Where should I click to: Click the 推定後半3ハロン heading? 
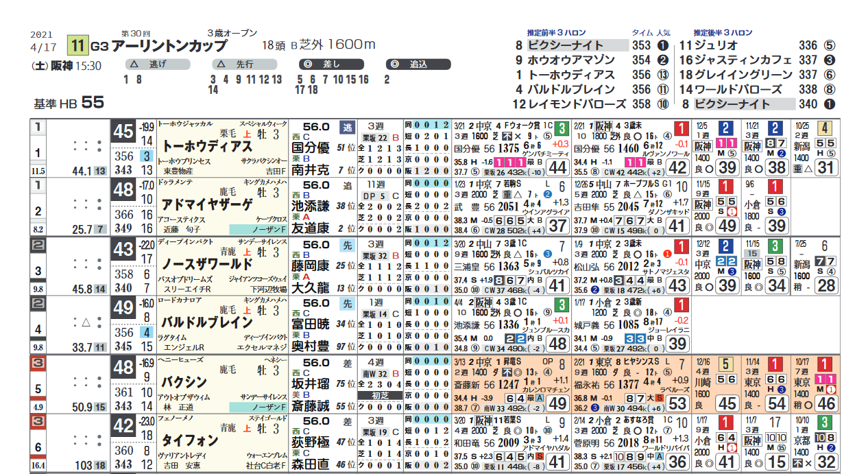(723, 32)
